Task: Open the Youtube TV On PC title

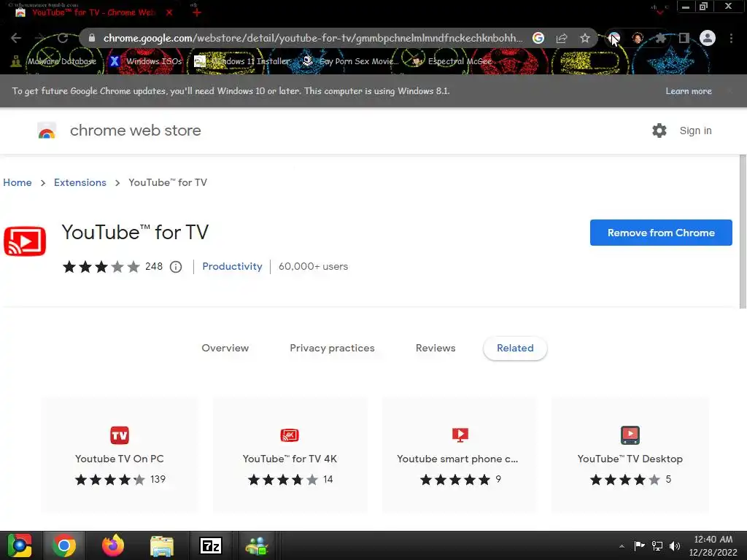Action: point(119,459)
